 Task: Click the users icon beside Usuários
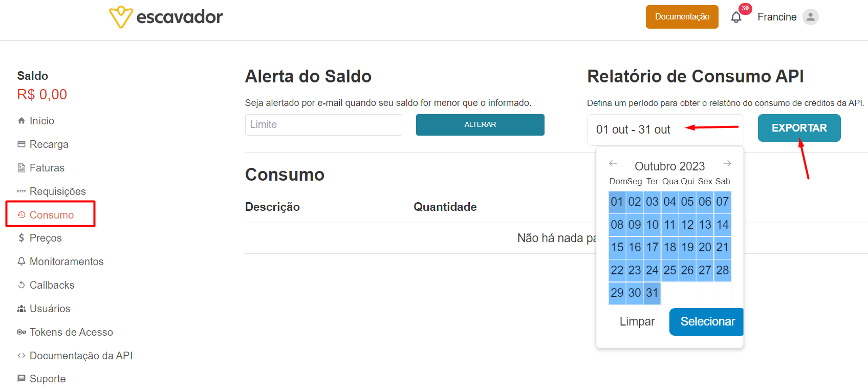[21, 309]
